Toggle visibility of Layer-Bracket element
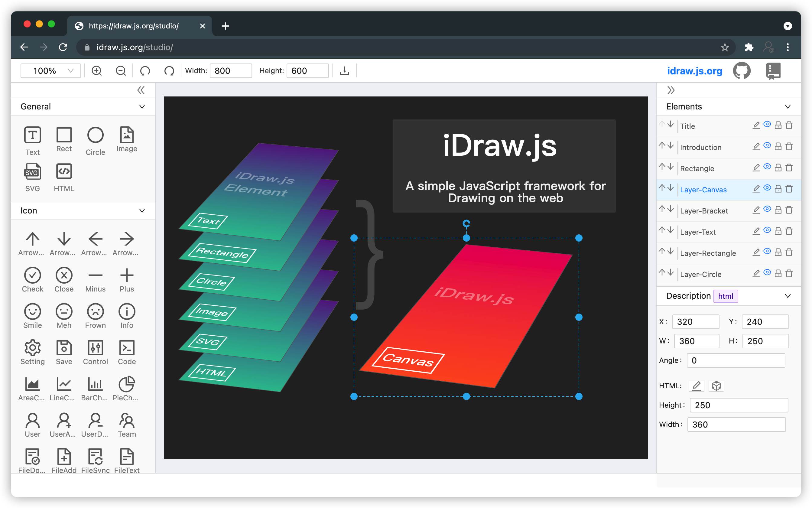812x508 pixels. [767, 209]
